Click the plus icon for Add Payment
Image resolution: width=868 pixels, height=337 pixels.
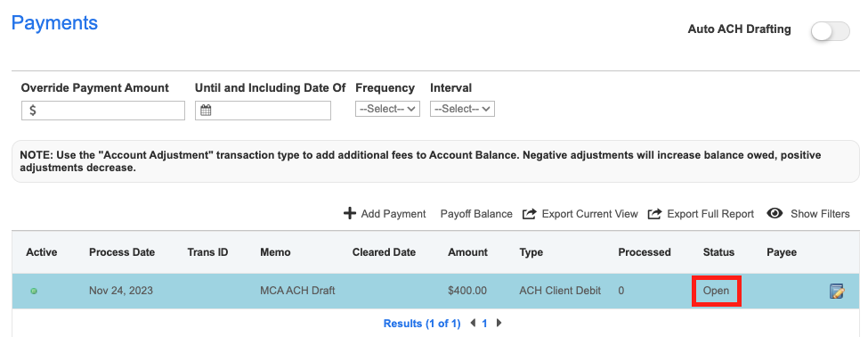pyautogui.click(x=349, y=213)
